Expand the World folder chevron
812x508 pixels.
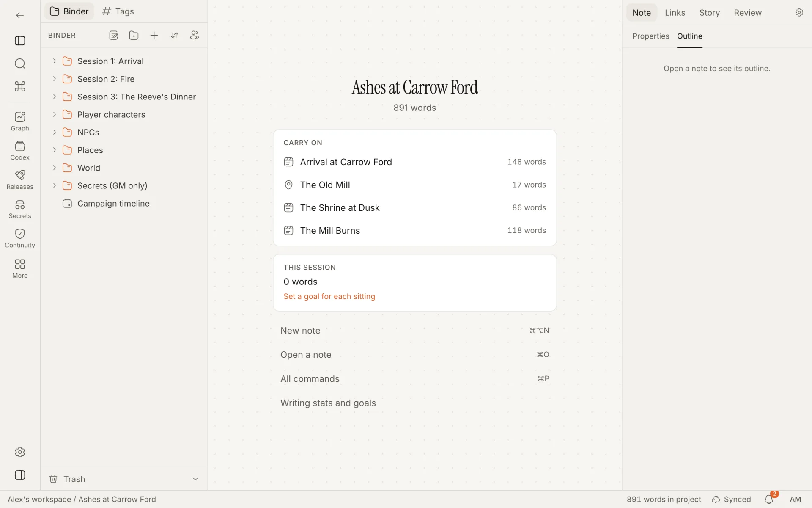[x=54, y=168]
